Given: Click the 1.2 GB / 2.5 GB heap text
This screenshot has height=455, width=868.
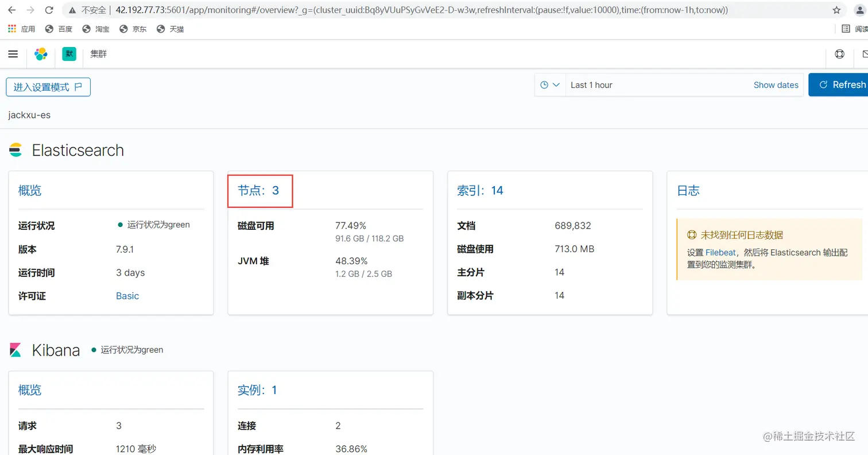Looking at the screenshot, I should click(x=363, y=274).
